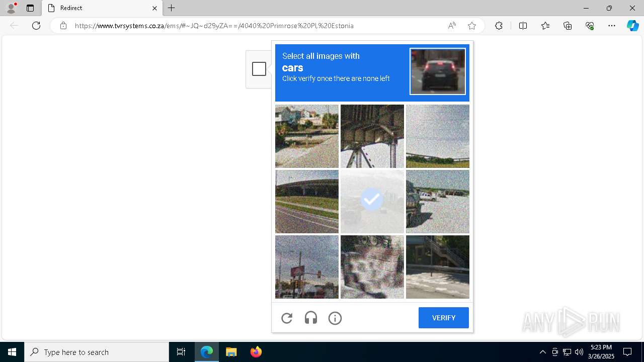Open the Copilot sidebar icon
The image size is (644, 362).
(x=632, y=26)
